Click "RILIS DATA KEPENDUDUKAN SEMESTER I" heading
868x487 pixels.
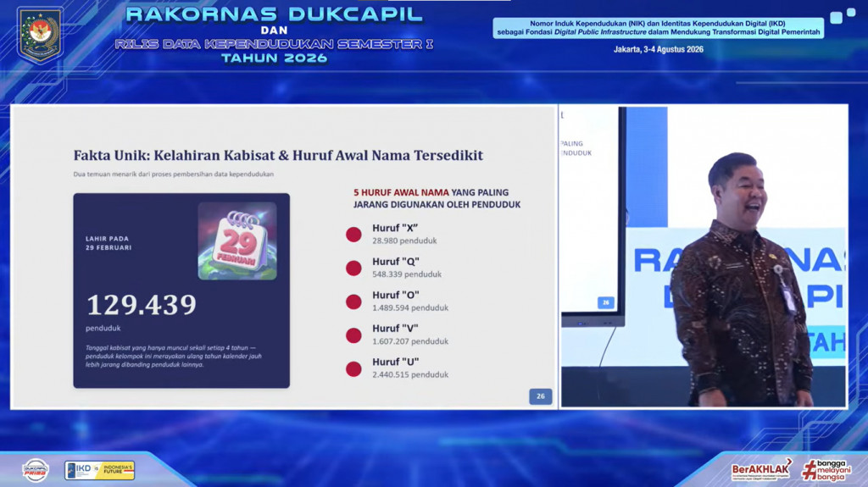click(275, 44)
